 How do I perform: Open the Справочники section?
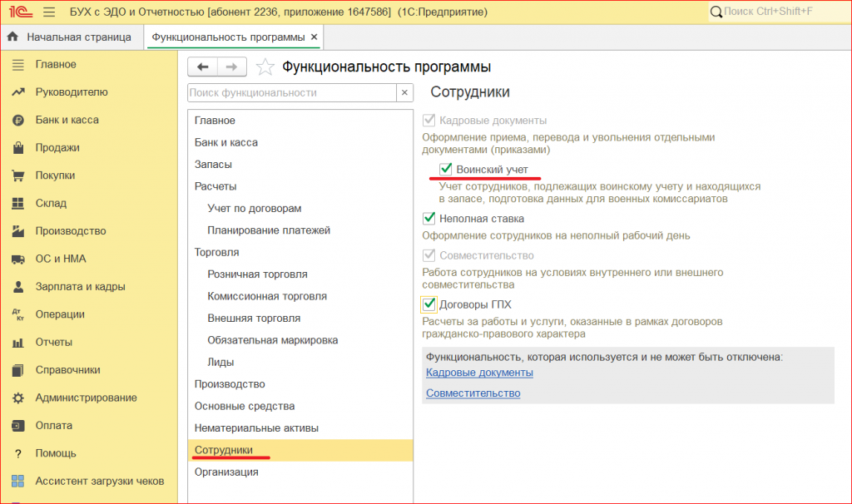(x=68, y=370)
